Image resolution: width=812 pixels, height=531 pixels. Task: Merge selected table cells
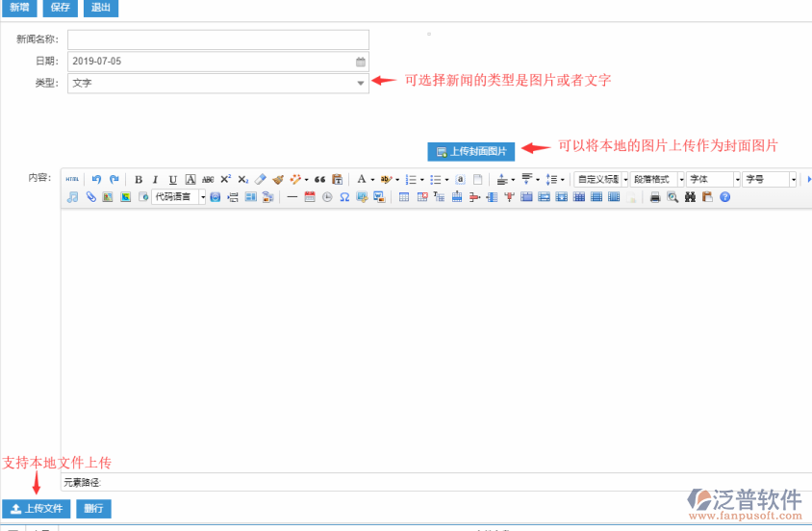(526, 196)
